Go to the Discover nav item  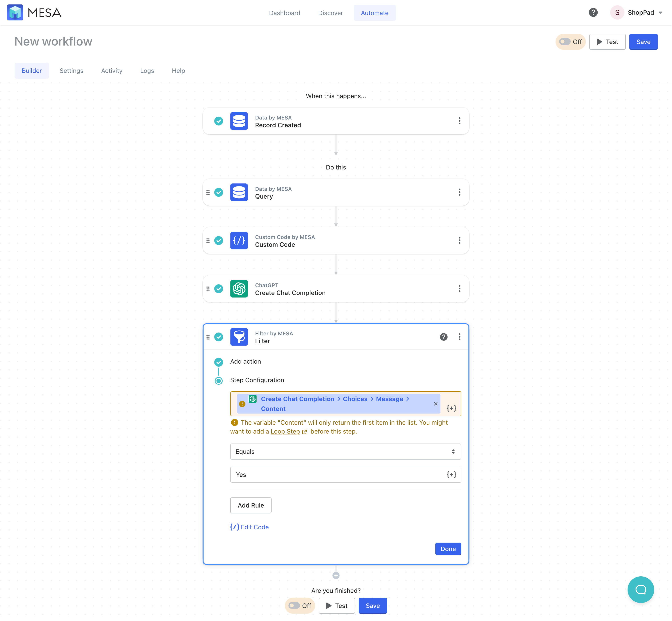(330, 13)
